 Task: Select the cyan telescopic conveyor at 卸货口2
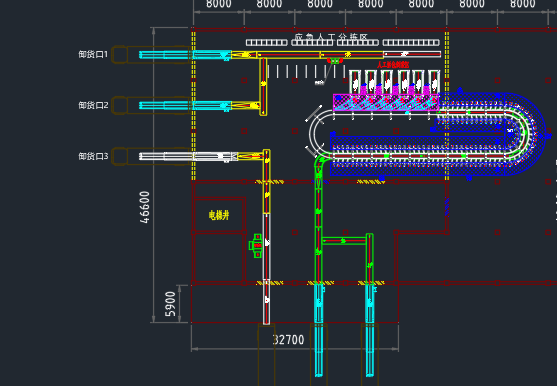coord(185,106)
